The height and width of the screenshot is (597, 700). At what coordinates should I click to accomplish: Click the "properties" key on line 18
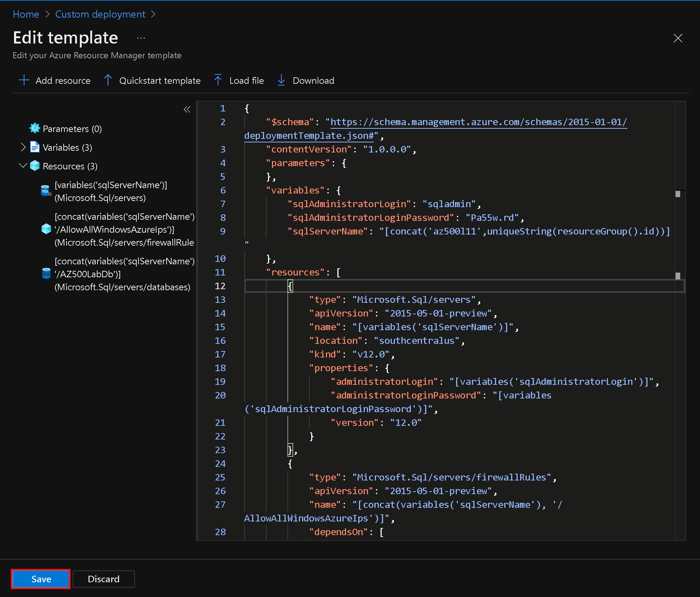(341, 368)
